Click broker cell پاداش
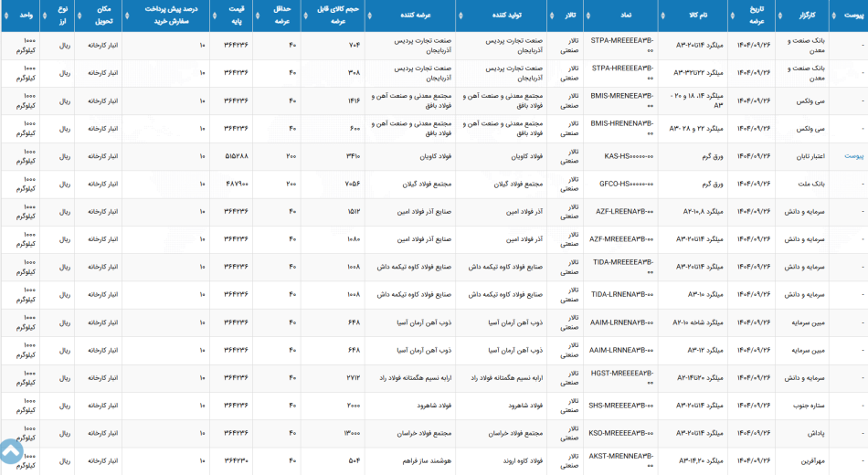This screenshot has width=868, height=475. click(803, 434)
